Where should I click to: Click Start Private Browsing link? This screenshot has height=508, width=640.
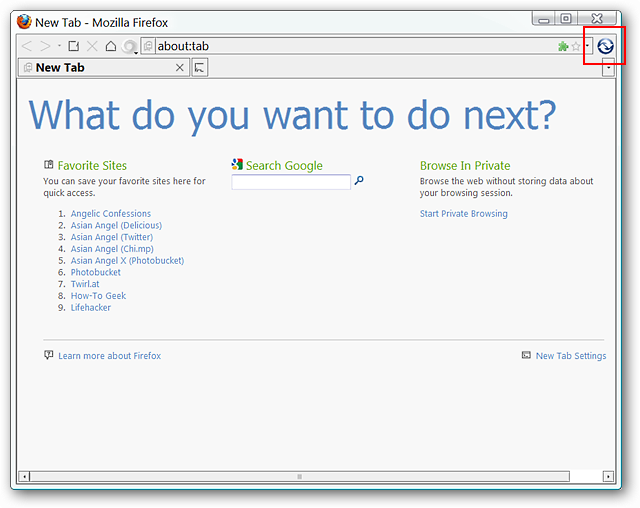pyautogui.click(x=464, y=214)
